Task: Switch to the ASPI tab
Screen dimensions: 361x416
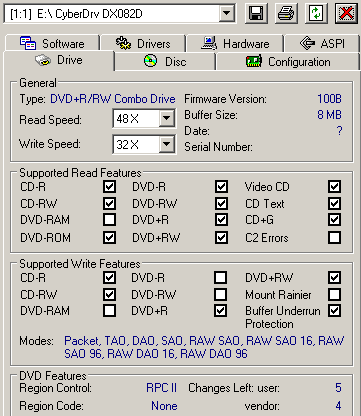Action: coord(322,43)
